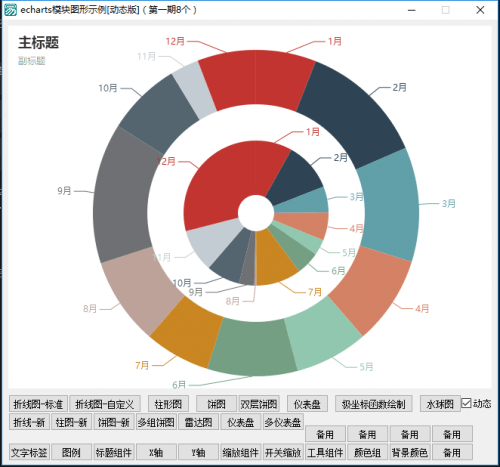Screen dimensions: 500x467
Task: Display the 柱形图 chart
Action: point(168,404)
